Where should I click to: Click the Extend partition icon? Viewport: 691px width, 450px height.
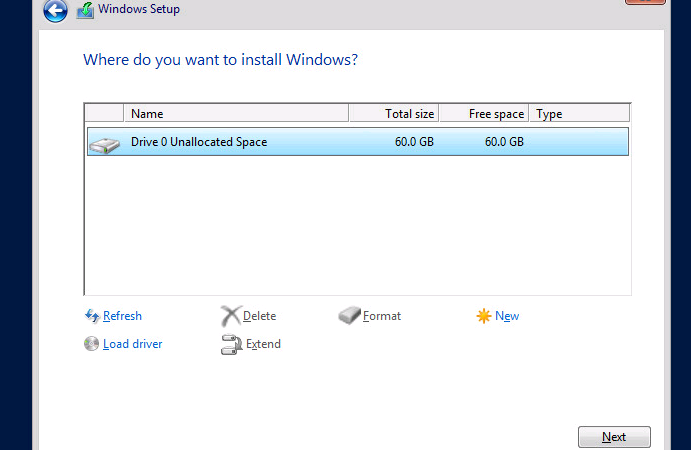click(x=231, y=345)
